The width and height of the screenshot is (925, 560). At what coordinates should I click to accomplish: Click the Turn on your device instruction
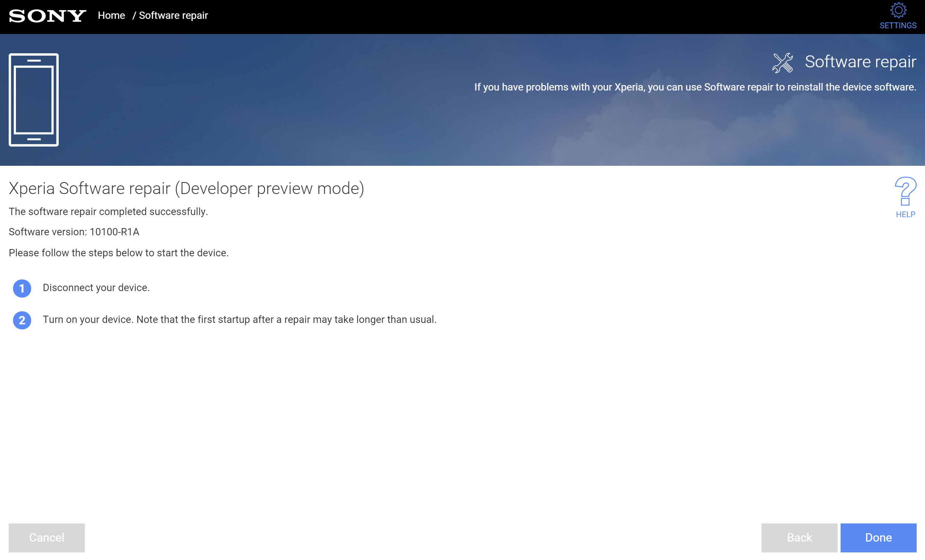239,319
